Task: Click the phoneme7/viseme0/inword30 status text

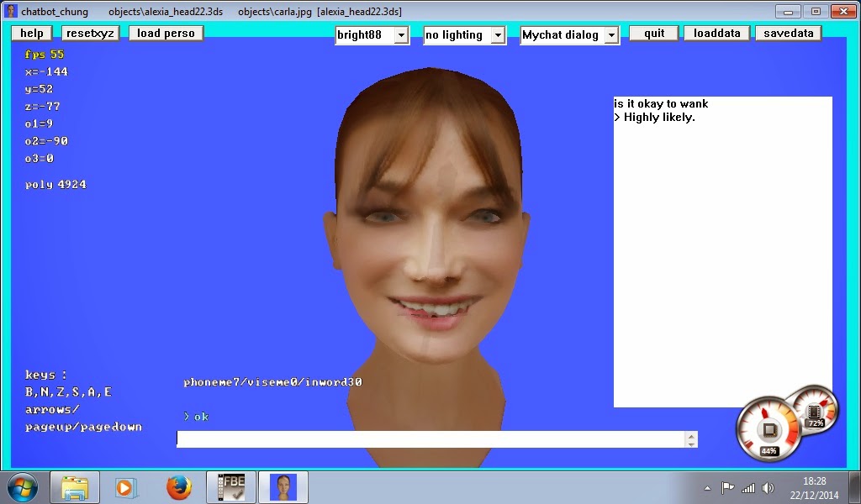Action: [x=273, y=382]
